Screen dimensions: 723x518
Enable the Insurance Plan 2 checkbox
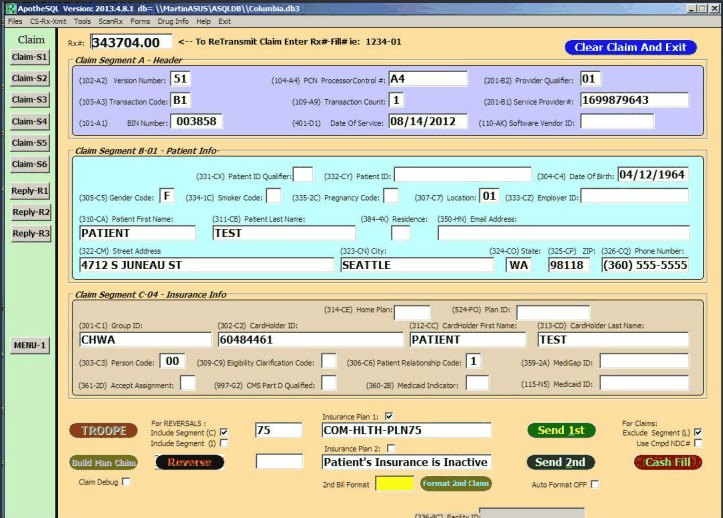click(x=389, y=449)
